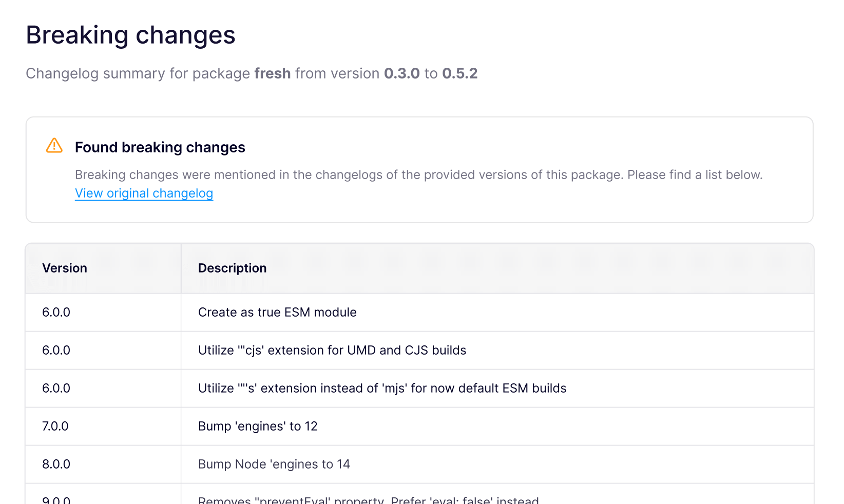Image resolution: width=844 pixels, height=504 pixels.
Task: Click the orange warning triangle icon
Action: [54, 146]
